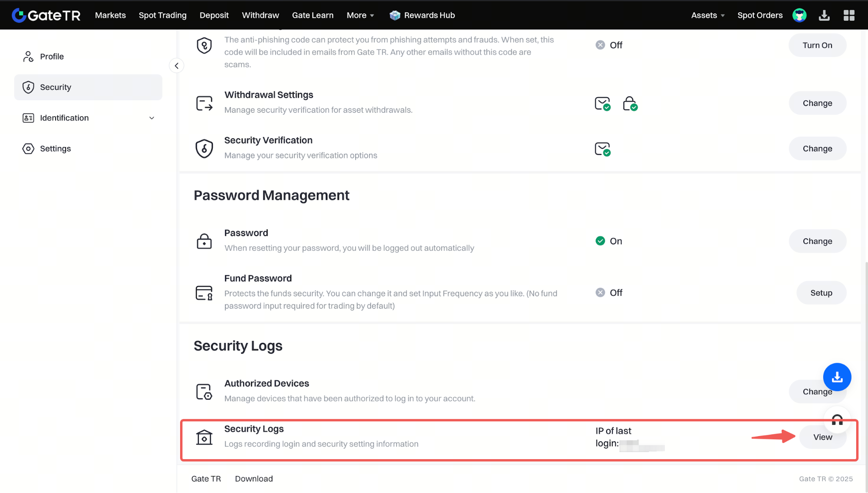Screen dimensions: 868x493
Task: Click the Download footer link
Action: 254,479
